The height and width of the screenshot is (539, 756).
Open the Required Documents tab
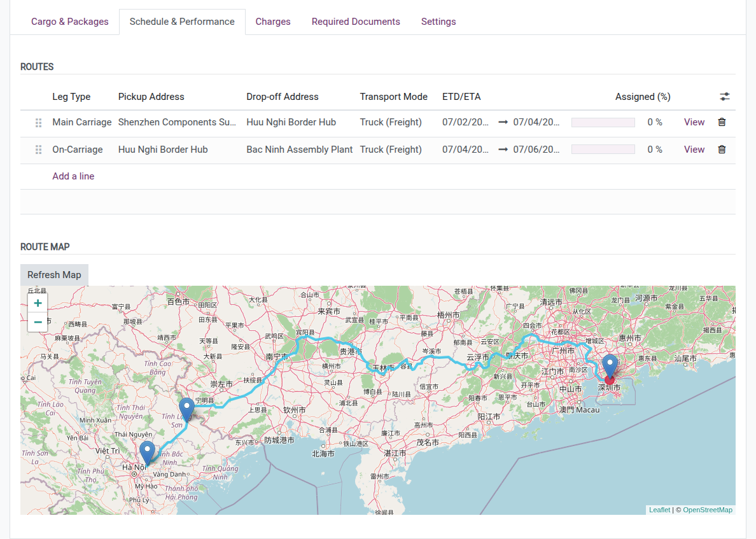tap(356, 21)
